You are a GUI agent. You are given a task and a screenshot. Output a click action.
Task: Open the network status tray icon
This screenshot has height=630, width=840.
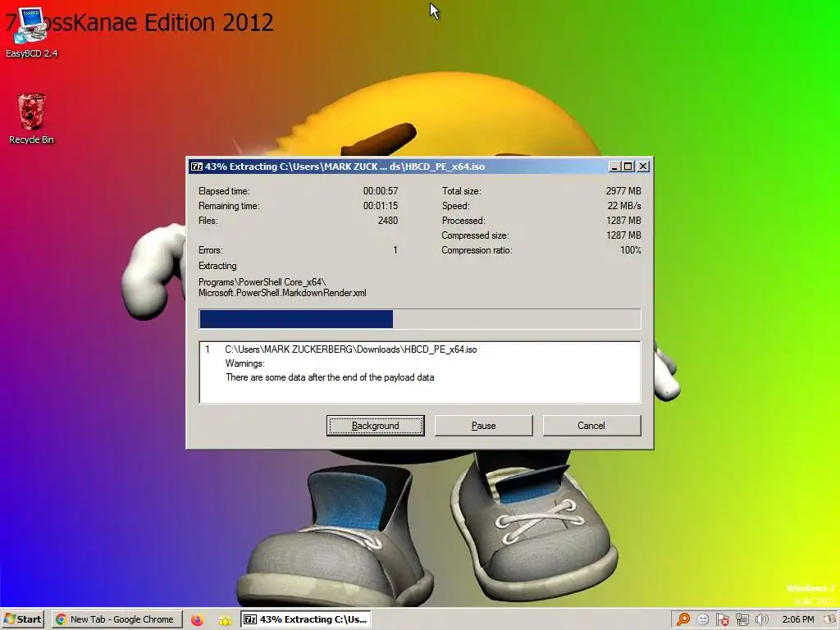click(742, 620)
